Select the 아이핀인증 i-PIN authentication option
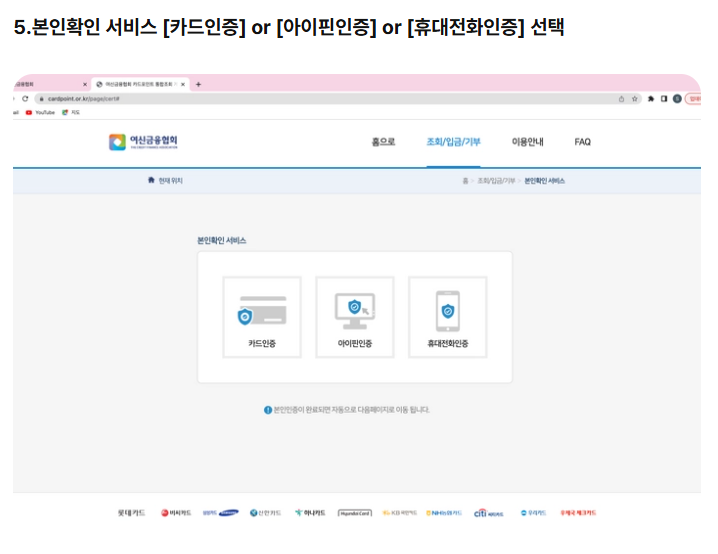Image resolution: width=718 pixels, height=554 pixels. click(355, 317)
